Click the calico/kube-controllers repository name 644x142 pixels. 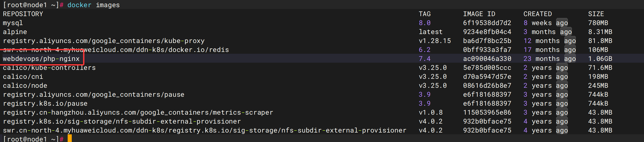point(49,68)
